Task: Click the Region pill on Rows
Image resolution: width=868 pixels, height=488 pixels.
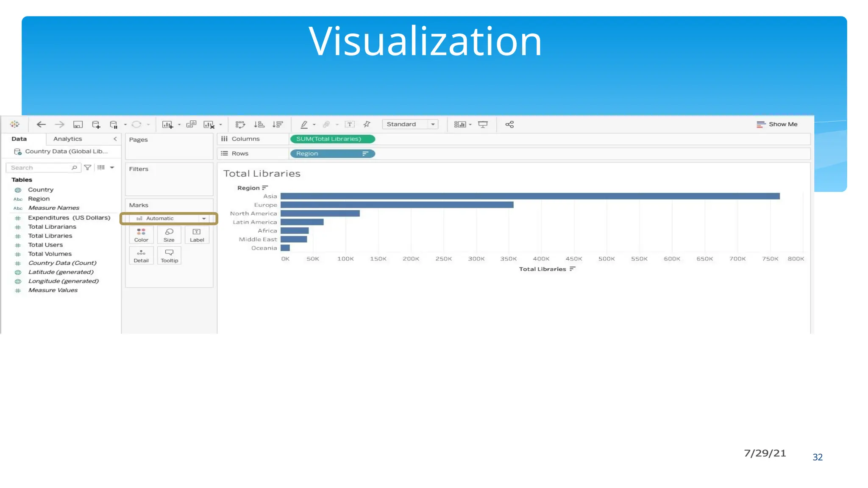Action: (x=333, y=153)
